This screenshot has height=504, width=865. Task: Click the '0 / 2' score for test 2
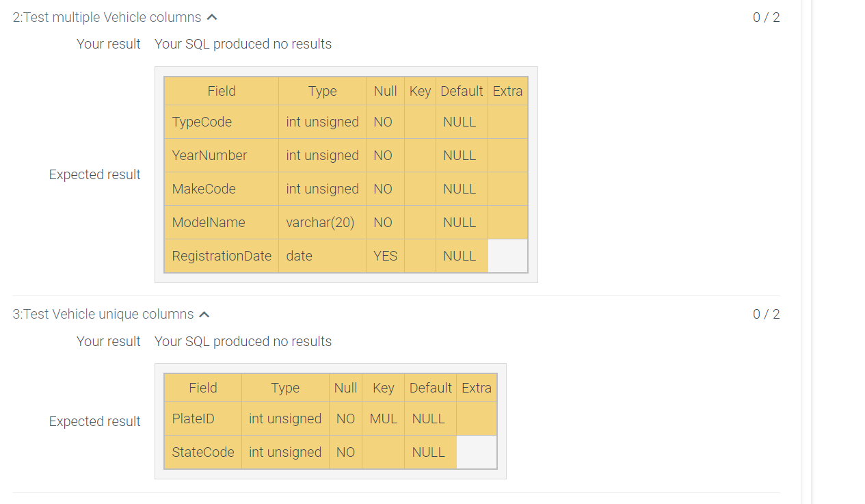(765, 17)
